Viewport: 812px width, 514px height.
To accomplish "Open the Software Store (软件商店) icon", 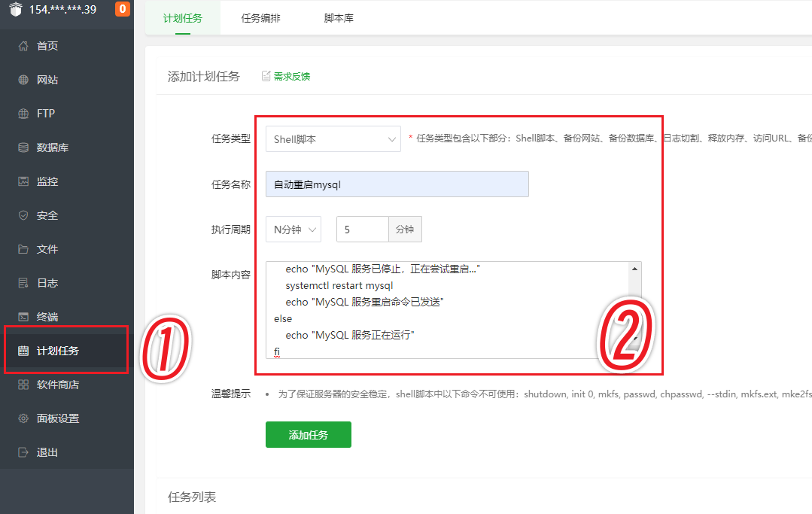I will [x=23, y=385].
